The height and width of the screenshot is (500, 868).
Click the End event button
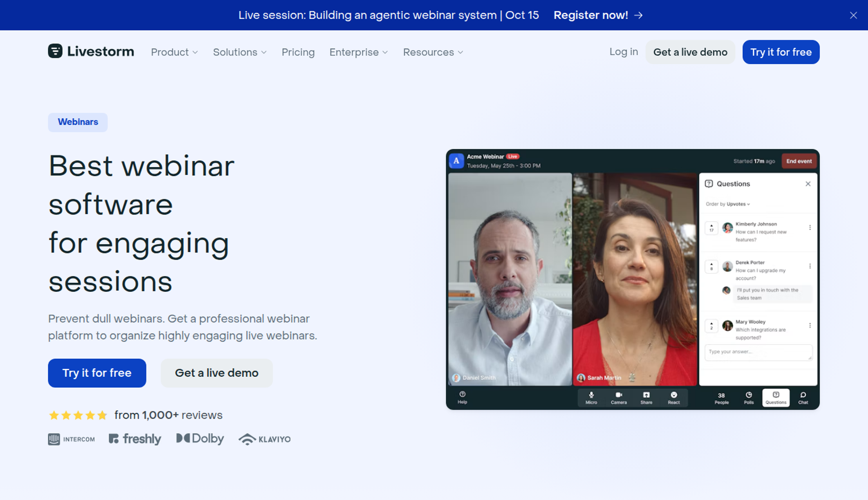pyautogui.click(x=799, y=161)
